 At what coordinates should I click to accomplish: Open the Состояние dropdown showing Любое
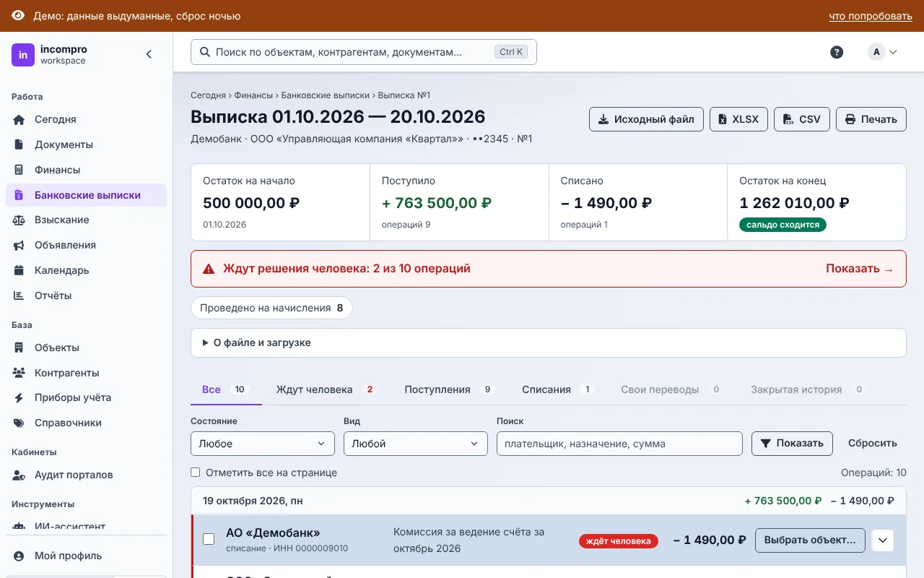click(x=263, y=444)
